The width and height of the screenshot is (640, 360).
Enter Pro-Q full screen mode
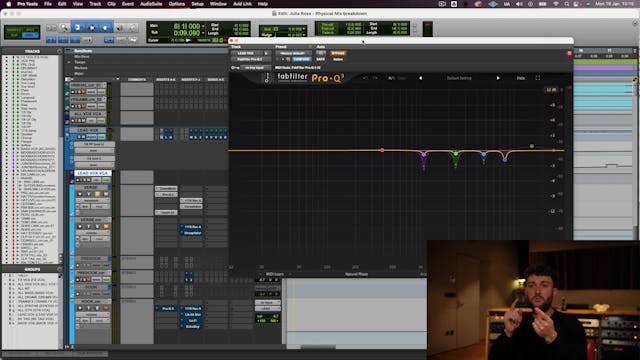coord(538,78)
